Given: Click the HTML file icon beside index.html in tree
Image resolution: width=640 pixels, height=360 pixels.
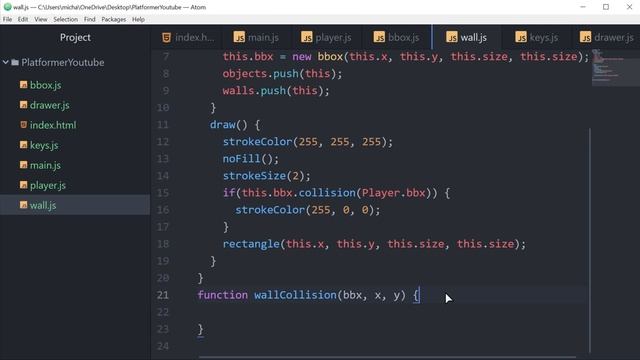Looking at the screenshot, I should pyautogui.click(x=23, y=124).
